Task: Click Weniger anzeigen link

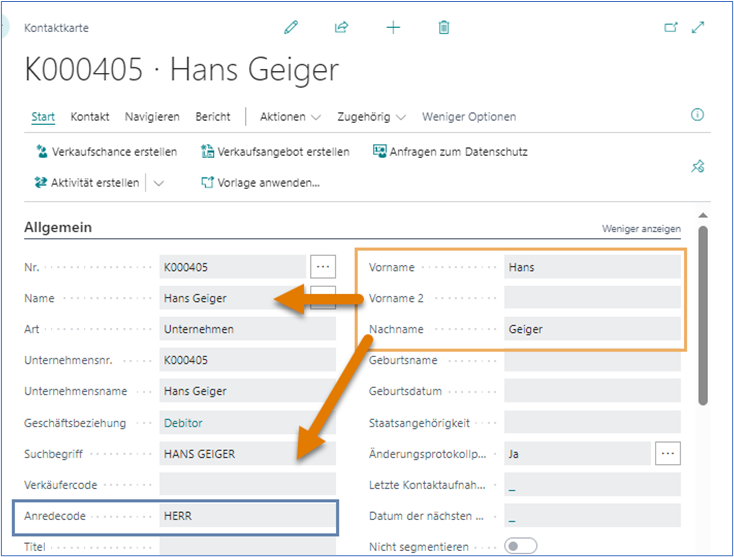Action: [641, 229]
